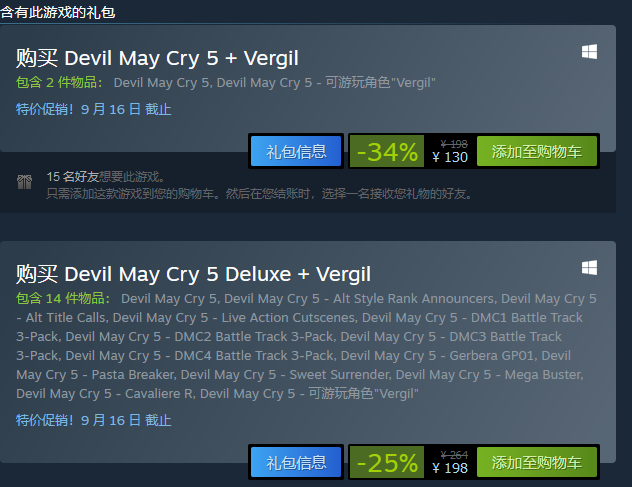The width and height of the screenshot is (632, 487).
Task: Click the struck-through ¥264 original price
Action: click(x=454, y=454)
